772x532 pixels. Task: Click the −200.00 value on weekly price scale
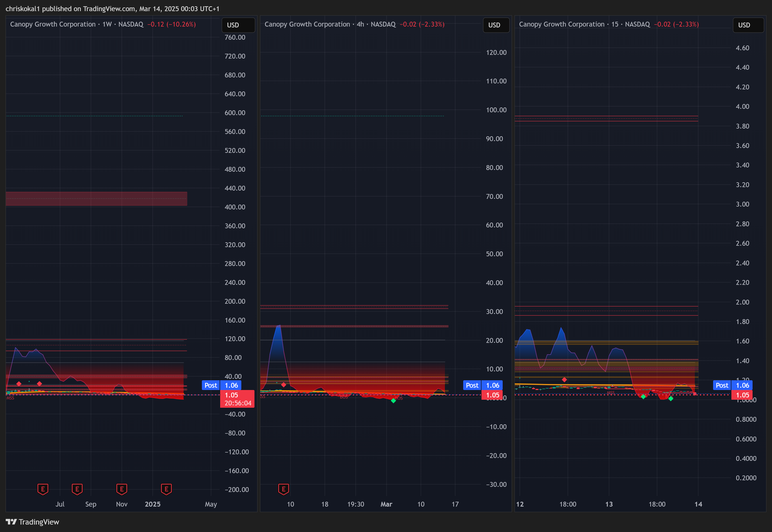point(237,490)
